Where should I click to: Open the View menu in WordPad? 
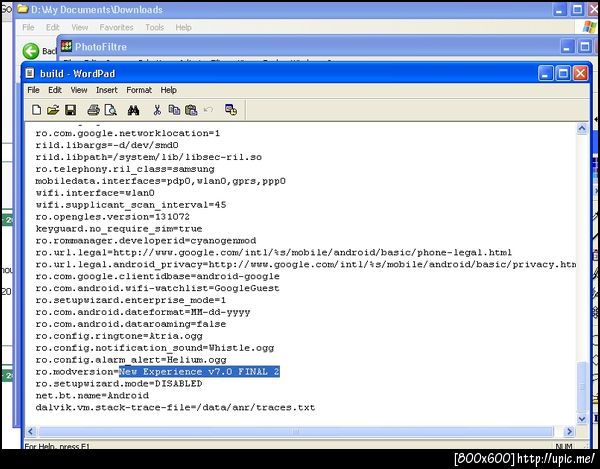[79, 90]
